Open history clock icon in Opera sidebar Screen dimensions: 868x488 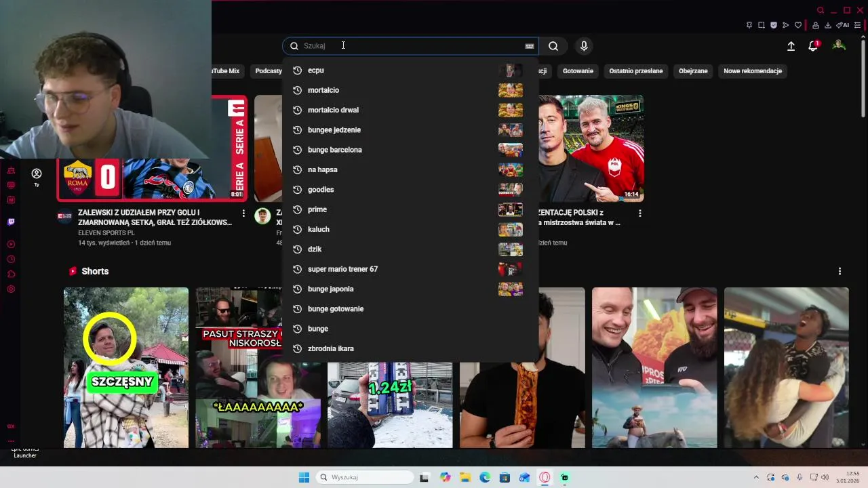[x=11, y=259]
